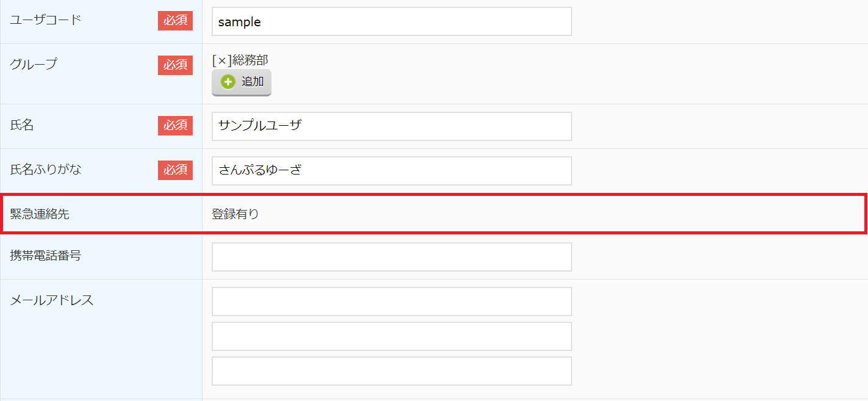Viewport: 868px width, 401px height.
Task: Click the 氏名 field showing サンプルユーザ
Action: click(392, 126)
